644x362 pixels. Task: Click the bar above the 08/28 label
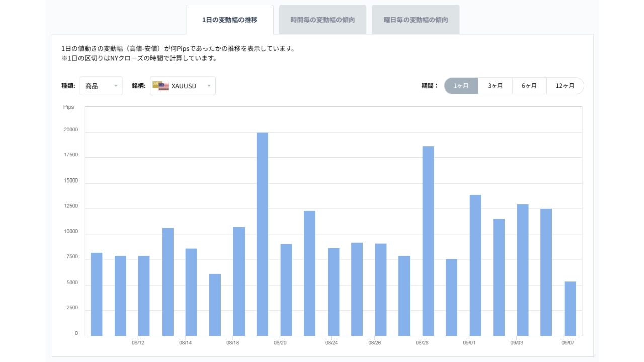428,241
